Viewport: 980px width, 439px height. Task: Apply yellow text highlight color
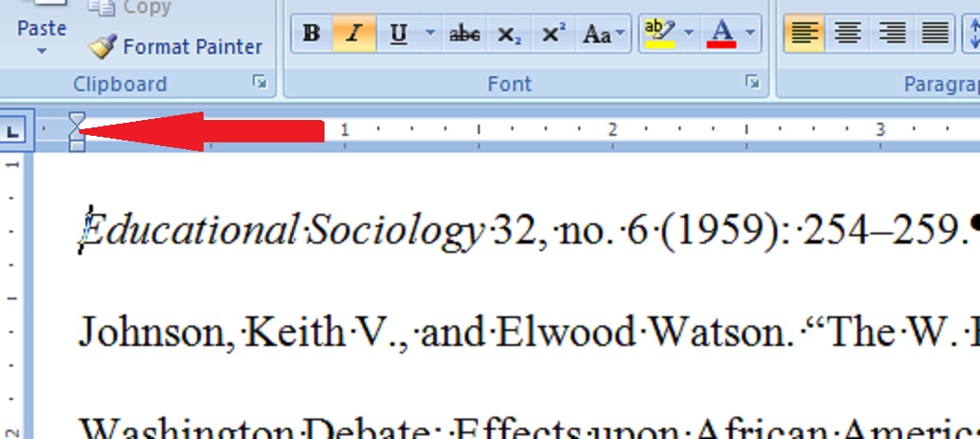tap(660, 33)
